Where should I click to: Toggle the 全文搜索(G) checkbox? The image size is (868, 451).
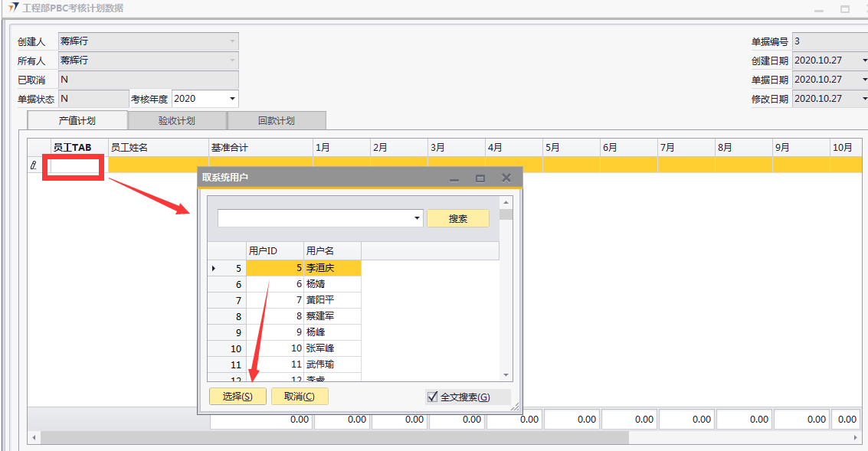tap(433, 397)
